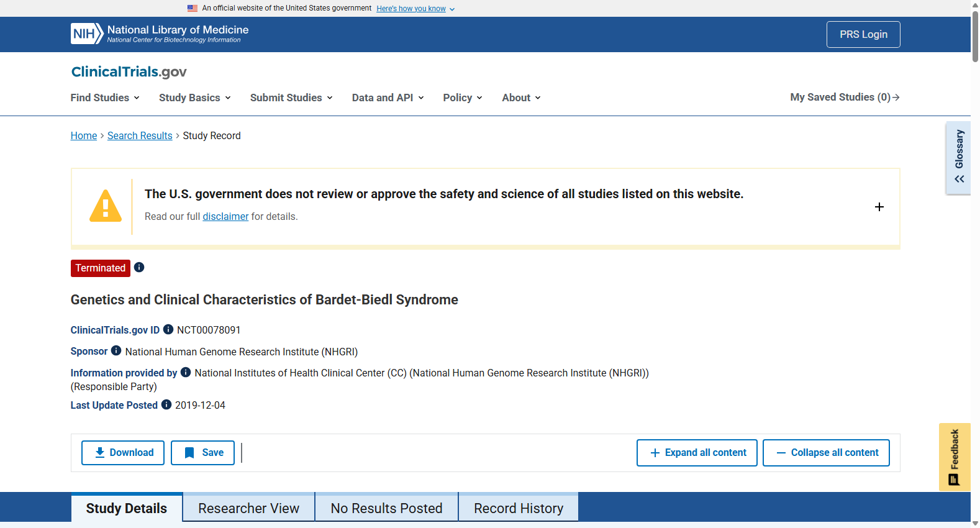Click the Study Record breadcrumb text
The image size is (980, 528).
click(212, 135)
